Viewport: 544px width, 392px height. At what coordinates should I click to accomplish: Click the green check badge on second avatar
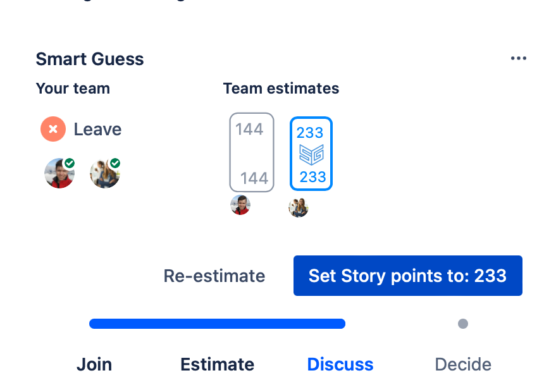click(116, 162)
